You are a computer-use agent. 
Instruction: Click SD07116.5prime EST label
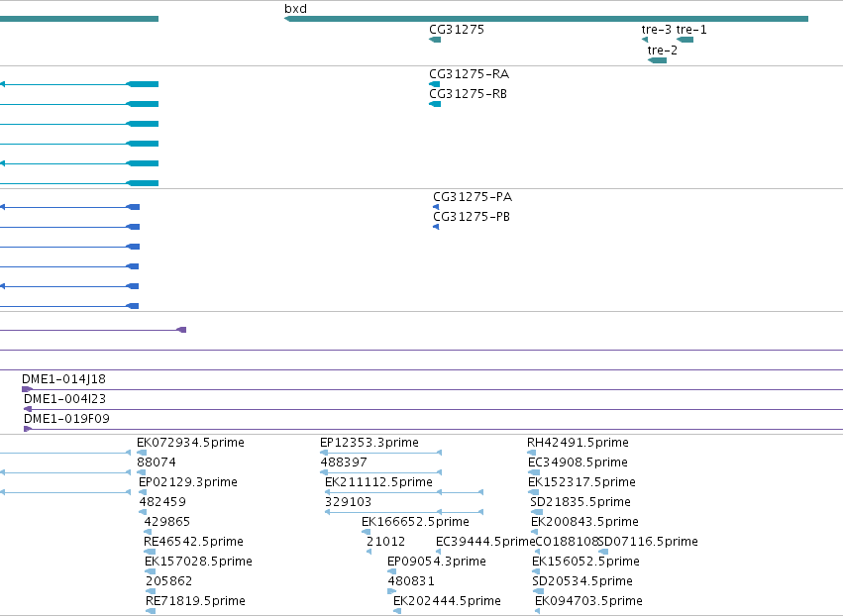[x=649, y=542]
